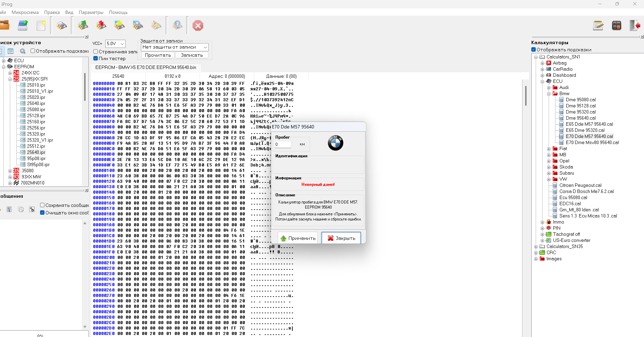Open the Параметры menu
Image resolution: width=644 pixels, height=337 pixels.
point(91,12)
